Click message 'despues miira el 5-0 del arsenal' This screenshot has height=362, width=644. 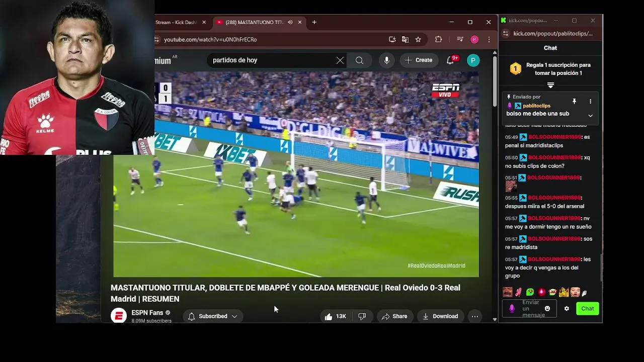(544, 202)
